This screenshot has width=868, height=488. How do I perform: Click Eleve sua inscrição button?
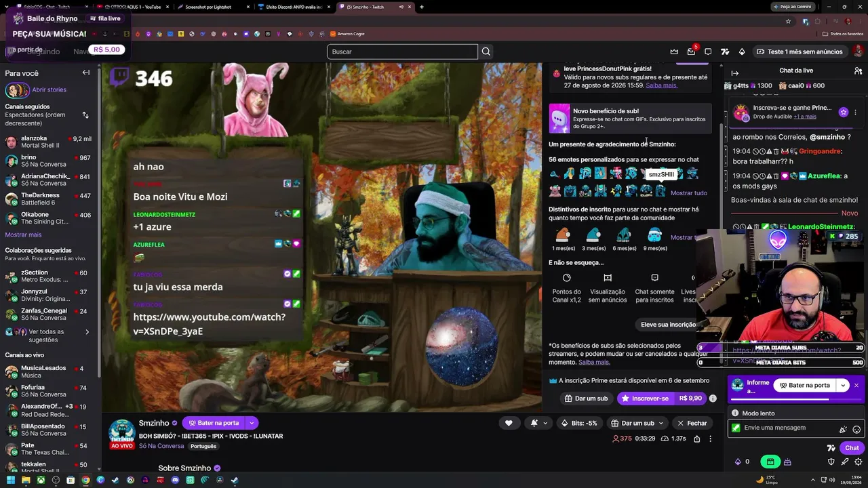[x=669, y=325]
